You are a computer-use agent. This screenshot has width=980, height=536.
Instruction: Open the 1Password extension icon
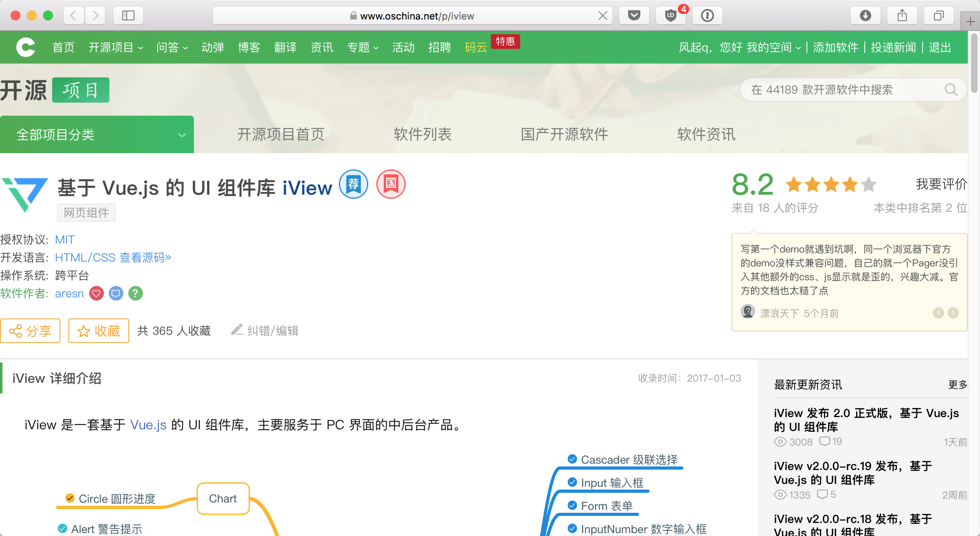pos(708,16)
